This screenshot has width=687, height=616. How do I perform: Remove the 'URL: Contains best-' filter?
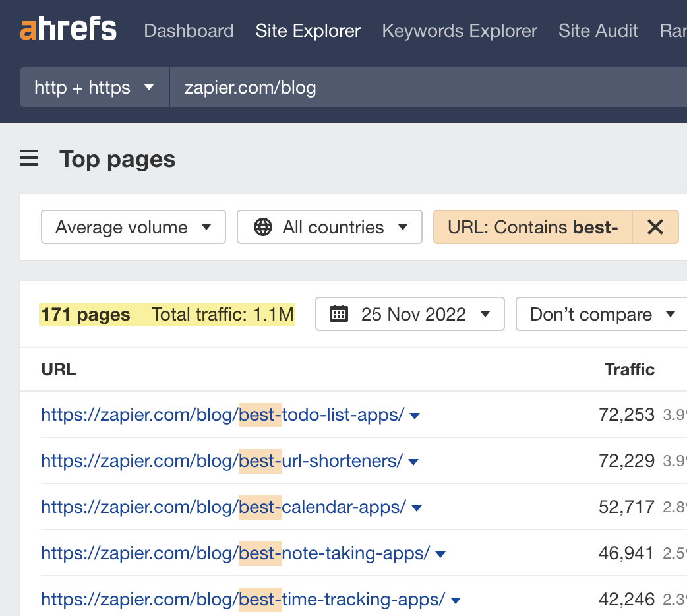(655, 227)
